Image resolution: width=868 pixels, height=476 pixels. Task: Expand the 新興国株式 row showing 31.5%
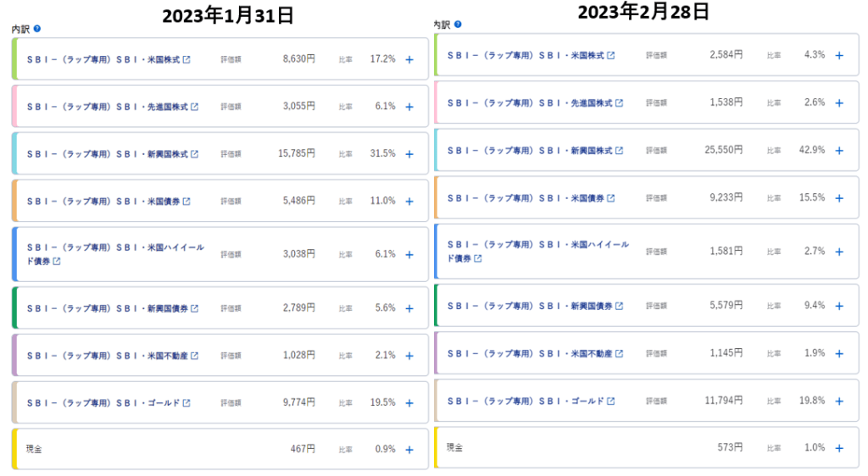409,154
